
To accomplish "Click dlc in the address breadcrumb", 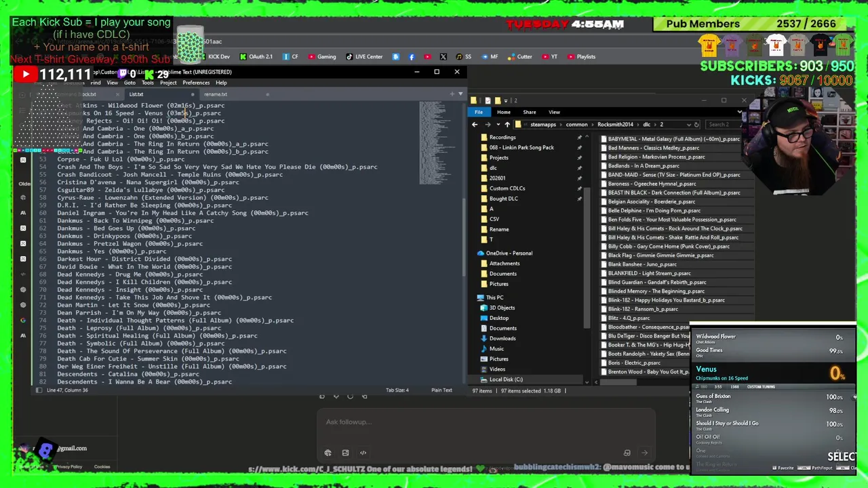I will pyautogui.click(x=646, y=125).
